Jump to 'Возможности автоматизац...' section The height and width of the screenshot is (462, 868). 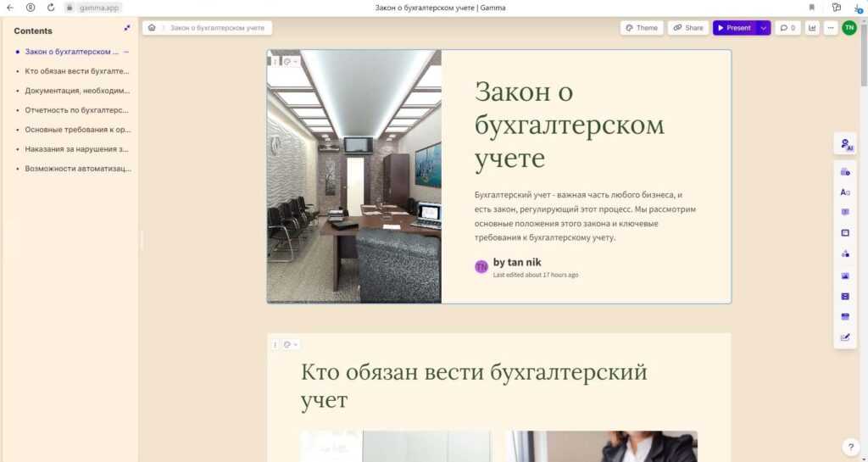coord(78,168)
